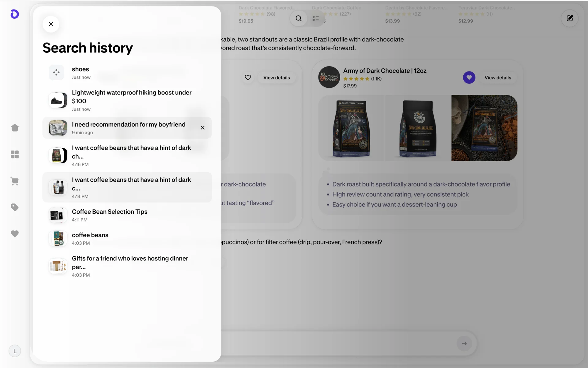Open the 'Coffee Bean Selection Tips' history entry
Image resolution: width=588 pixels, height=368 pixels.
coord(109,215)
